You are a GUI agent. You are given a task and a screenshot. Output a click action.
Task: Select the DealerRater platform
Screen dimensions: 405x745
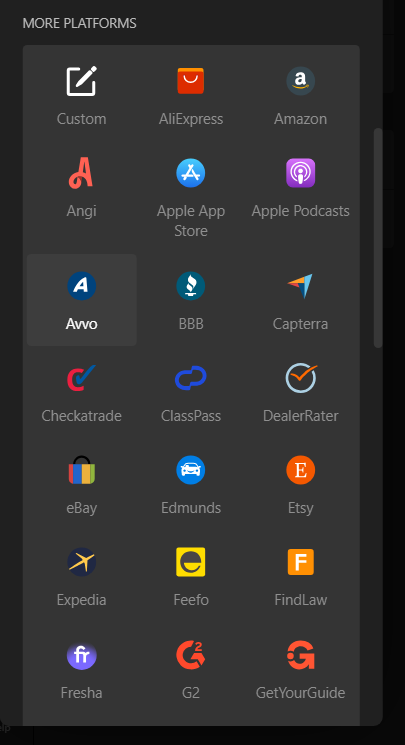(x=300, y=392)
